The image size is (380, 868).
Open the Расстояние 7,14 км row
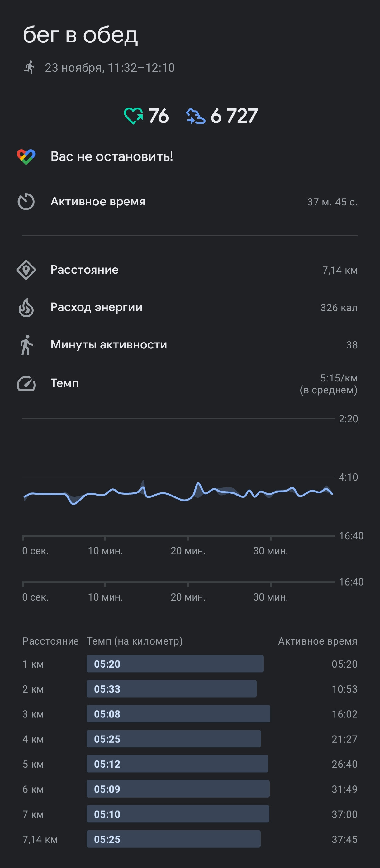190,270
